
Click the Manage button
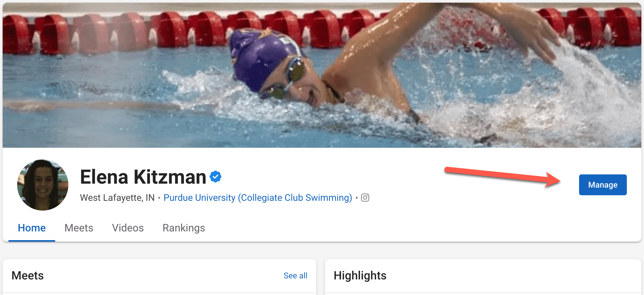[x=603, y=185]
